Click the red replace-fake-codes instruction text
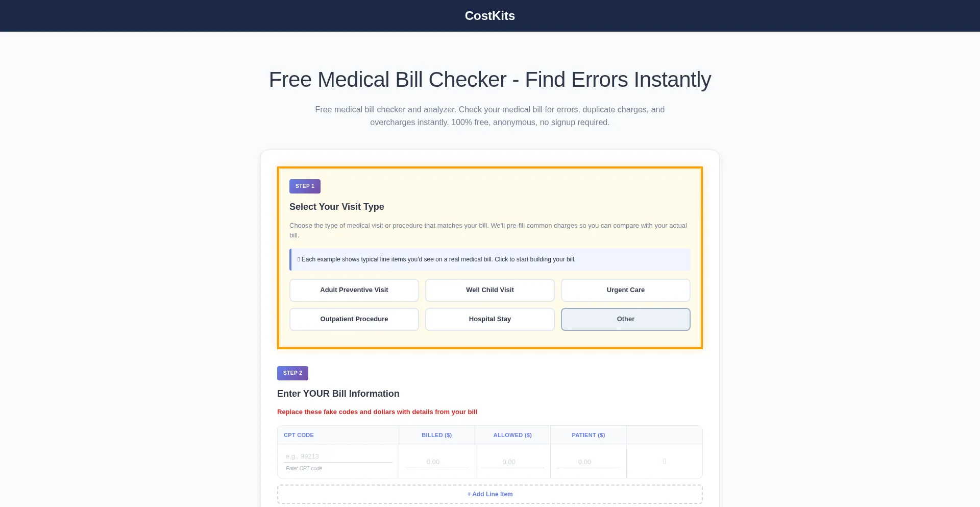The image size is (980, 507). (x=377, y=412)
